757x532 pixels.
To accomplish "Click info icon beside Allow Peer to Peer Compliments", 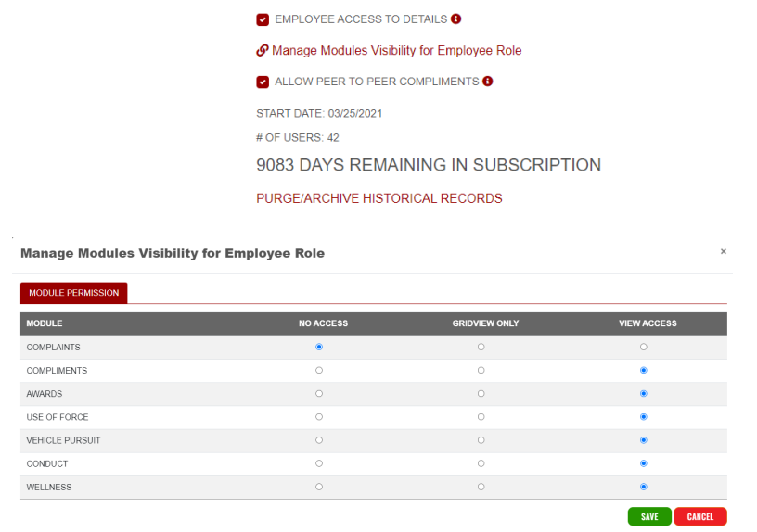I will tap(488, 82).
